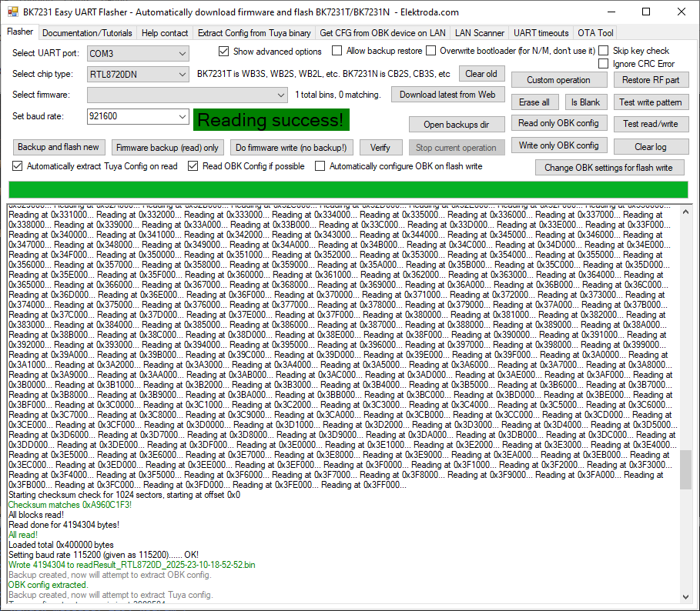Click the Verify button
The height and width of the screenshot is (611, 700).
(x=380, y=148)
